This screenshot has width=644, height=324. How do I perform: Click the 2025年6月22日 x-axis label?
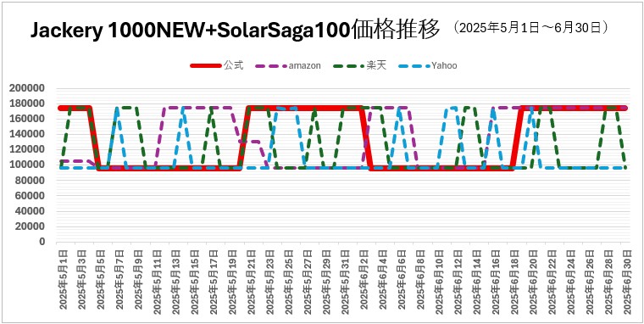[x=552, y=282]
